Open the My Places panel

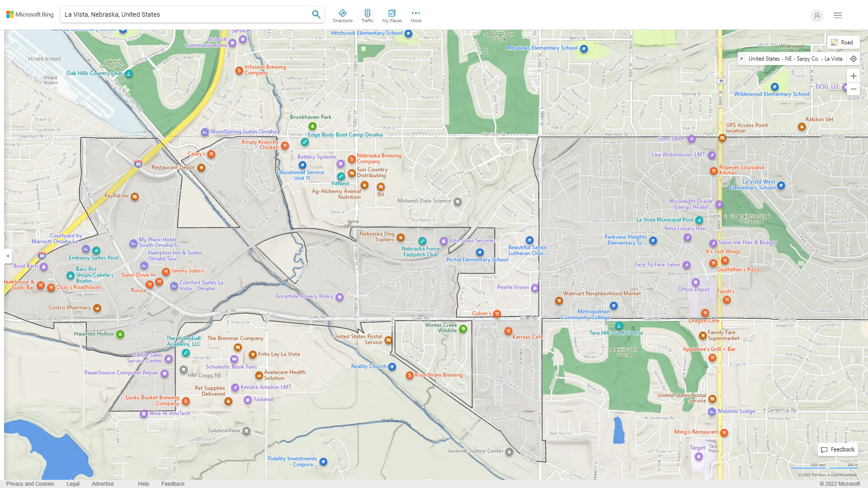coord(392,15)
